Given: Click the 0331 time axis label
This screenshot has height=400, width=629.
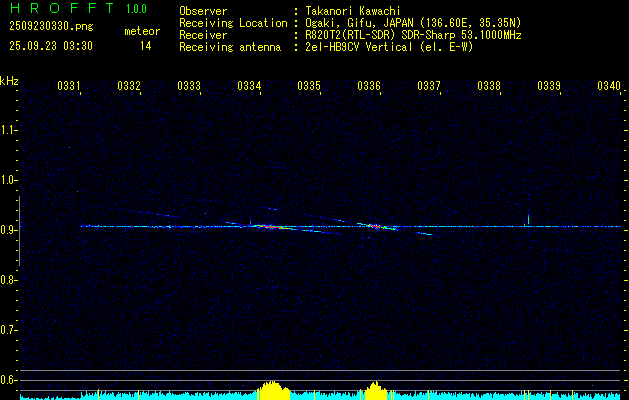Looking at the screenshot, I should point(69,85).
